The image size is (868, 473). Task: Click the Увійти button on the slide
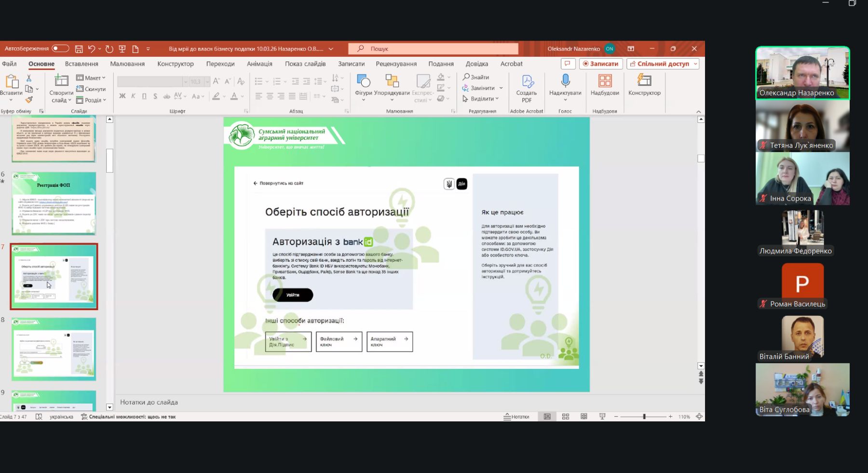coord(293,295)
